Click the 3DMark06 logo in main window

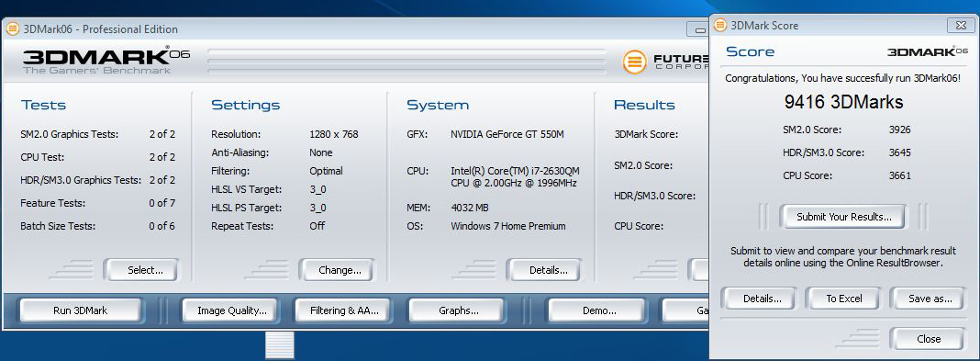tap(106, 60)
